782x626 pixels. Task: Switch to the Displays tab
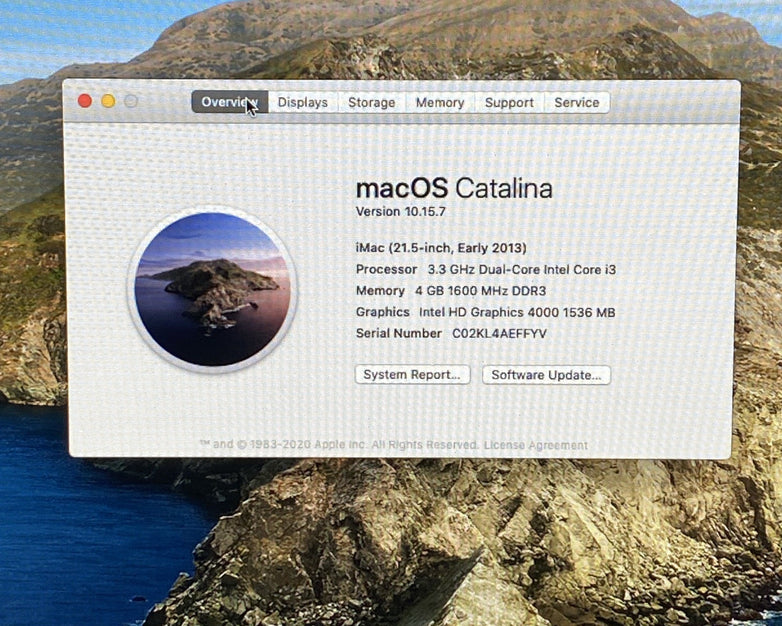pos(303,102)
